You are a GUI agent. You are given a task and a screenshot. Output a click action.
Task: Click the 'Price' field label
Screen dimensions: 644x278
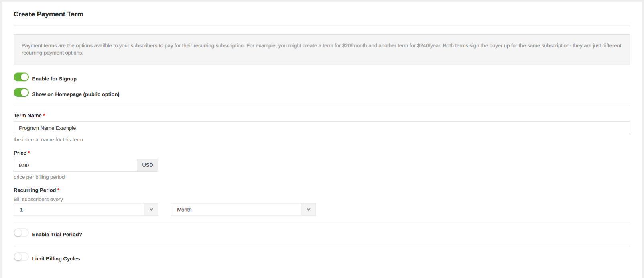(20, 153)
